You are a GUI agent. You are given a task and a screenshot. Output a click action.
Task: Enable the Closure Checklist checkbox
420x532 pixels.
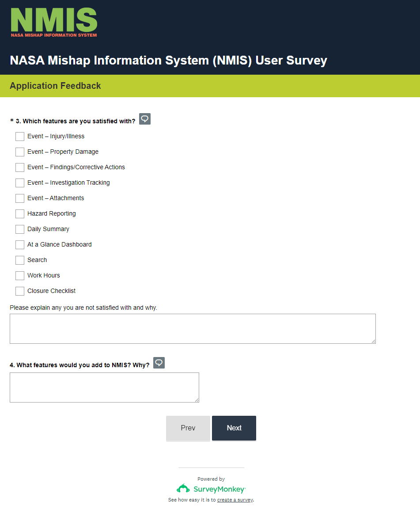[x=20, y=291]
